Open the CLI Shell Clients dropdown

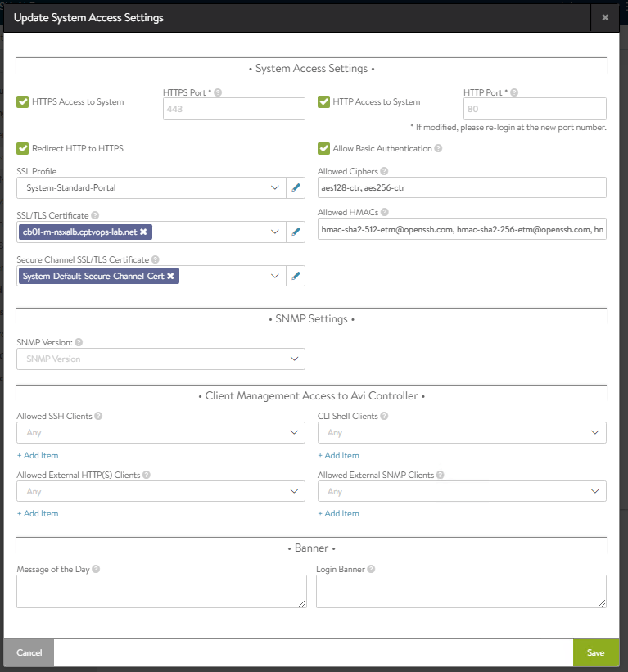click(462, 432)
